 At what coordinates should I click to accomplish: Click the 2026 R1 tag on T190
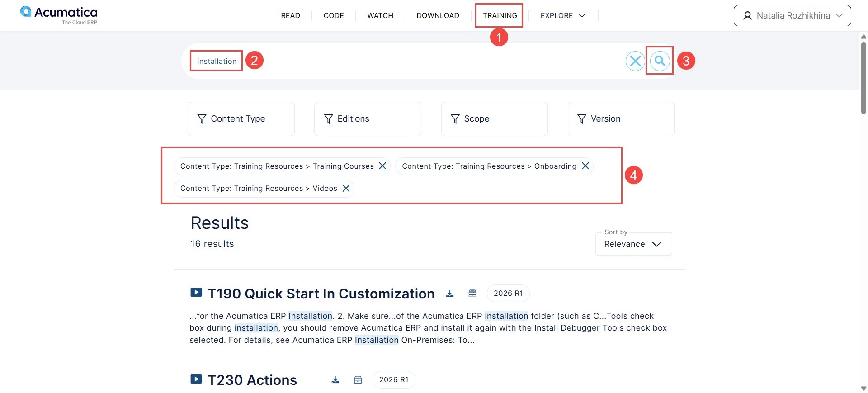point(508,294)
